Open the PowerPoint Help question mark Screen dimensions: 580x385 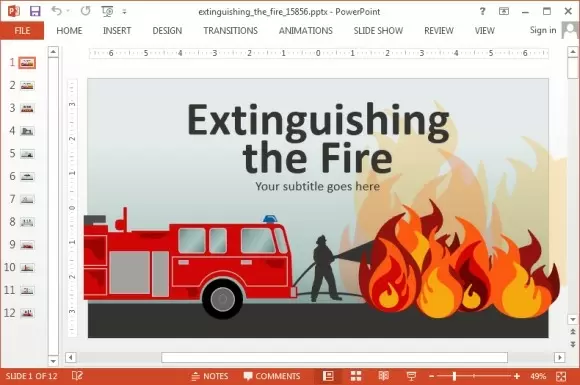[x=482, y=11]
